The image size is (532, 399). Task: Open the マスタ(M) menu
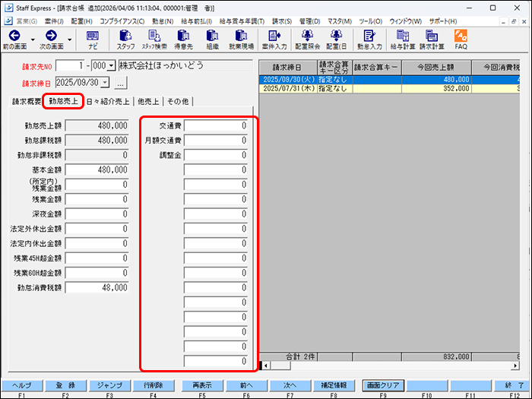[340, 21]
